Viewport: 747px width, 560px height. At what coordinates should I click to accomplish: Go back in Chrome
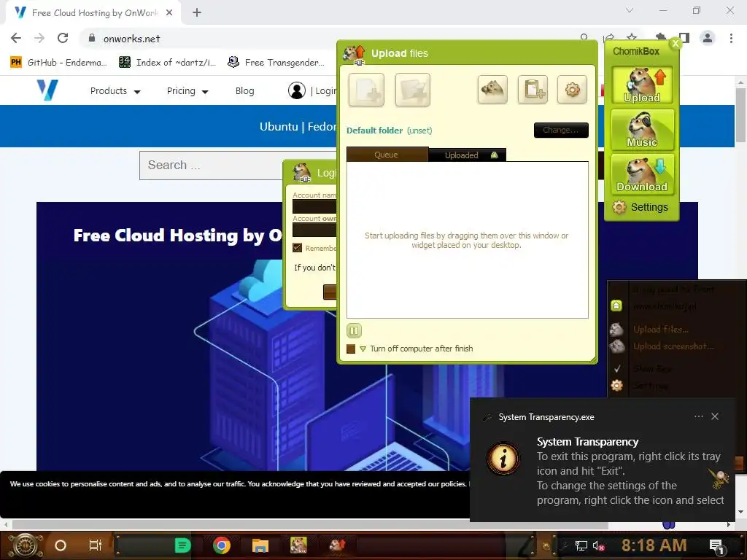coord(16,38)
